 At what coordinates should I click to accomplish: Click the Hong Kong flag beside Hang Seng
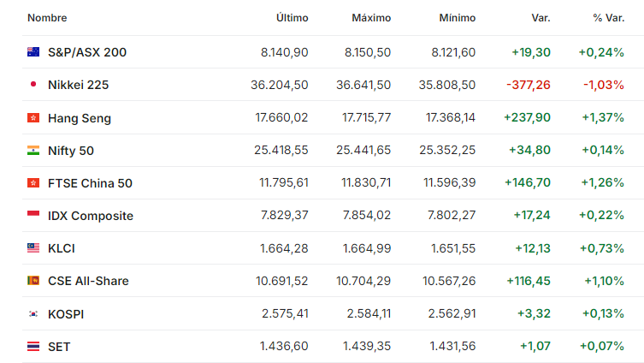pyautogui.click(x=33, y=117)
